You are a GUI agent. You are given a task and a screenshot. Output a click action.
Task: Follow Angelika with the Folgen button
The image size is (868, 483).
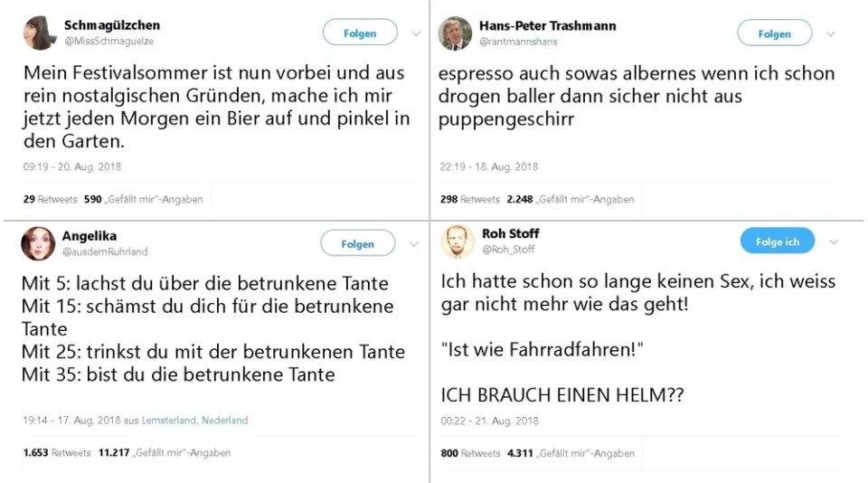358,243
